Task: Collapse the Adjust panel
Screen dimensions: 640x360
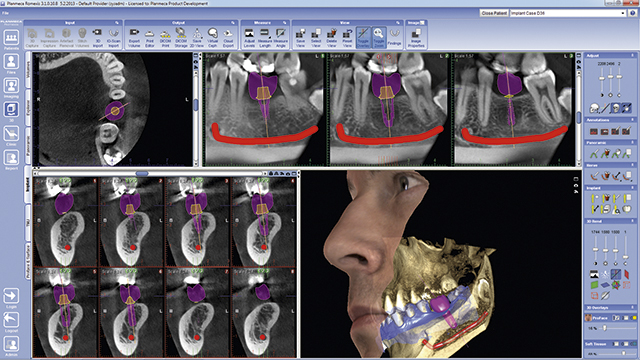Action: pyautogui.click(x=633, y=56)
